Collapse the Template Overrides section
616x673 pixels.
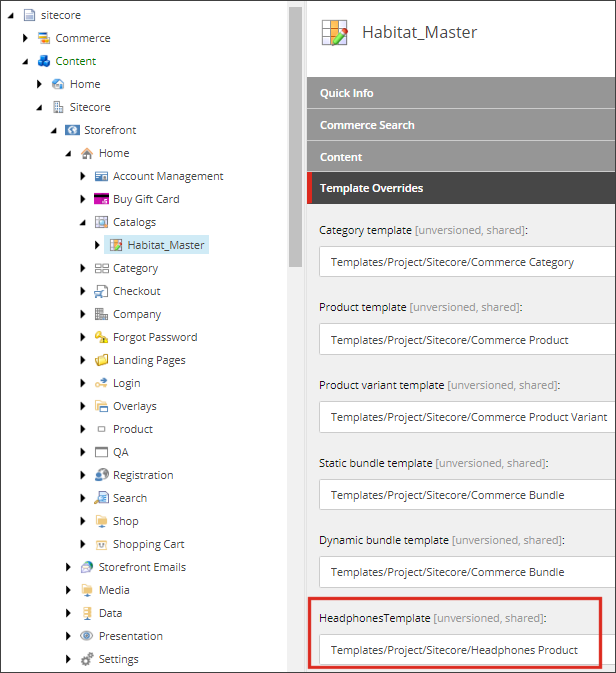coord(461,188)
